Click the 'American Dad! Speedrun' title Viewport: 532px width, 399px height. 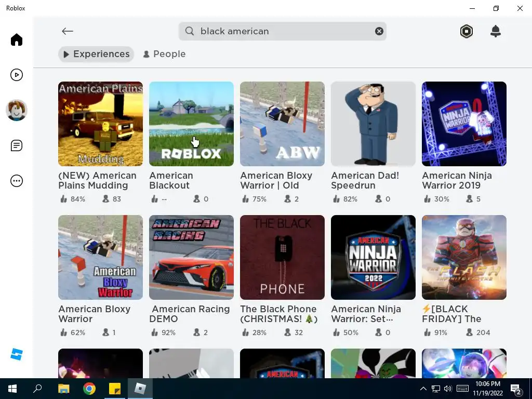point(365,180)
